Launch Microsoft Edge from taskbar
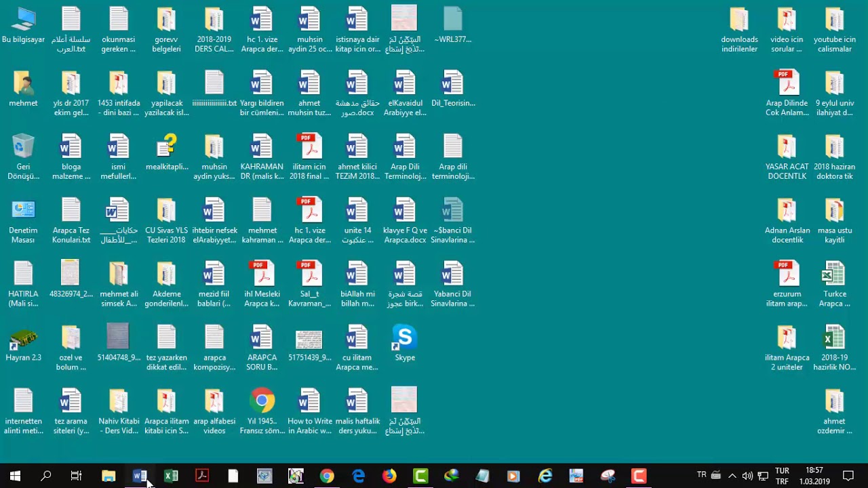 (358, 476)
